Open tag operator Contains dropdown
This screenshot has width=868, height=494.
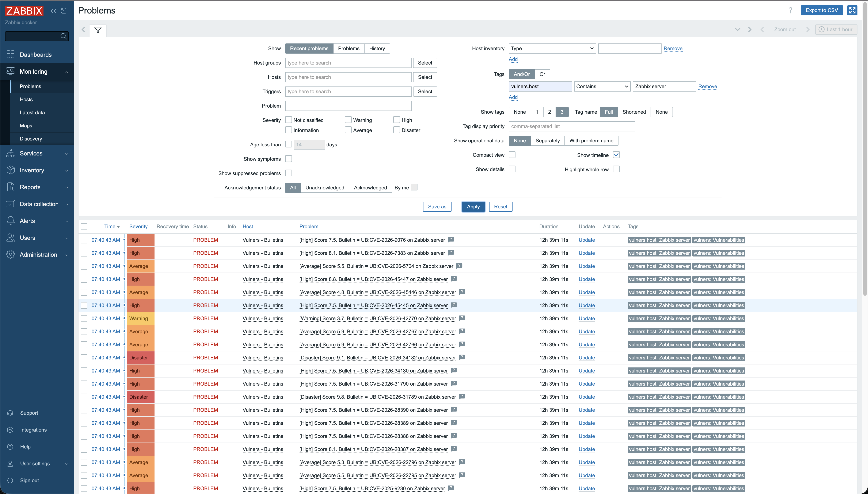[x=602, y=86]
